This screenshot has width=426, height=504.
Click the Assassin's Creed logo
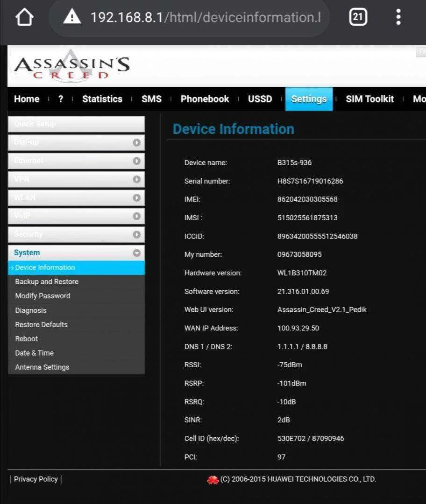[72, 67]
